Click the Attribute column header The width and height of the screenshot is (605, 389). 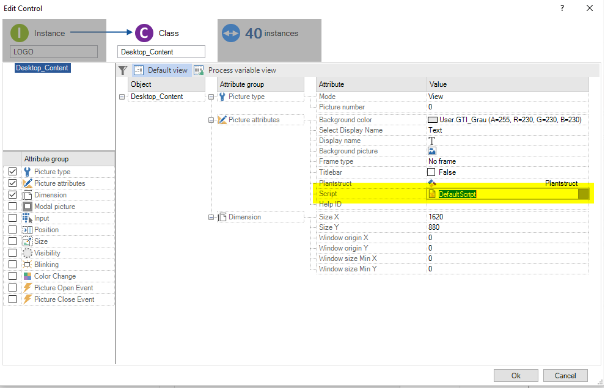371,84
